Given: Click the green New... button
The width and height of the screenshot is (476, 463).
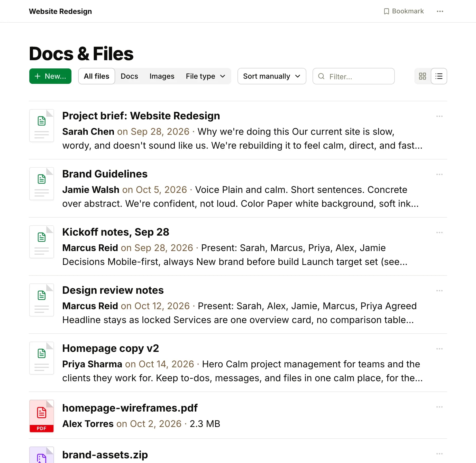Looking at the screenshot, I should click(50, 76).
